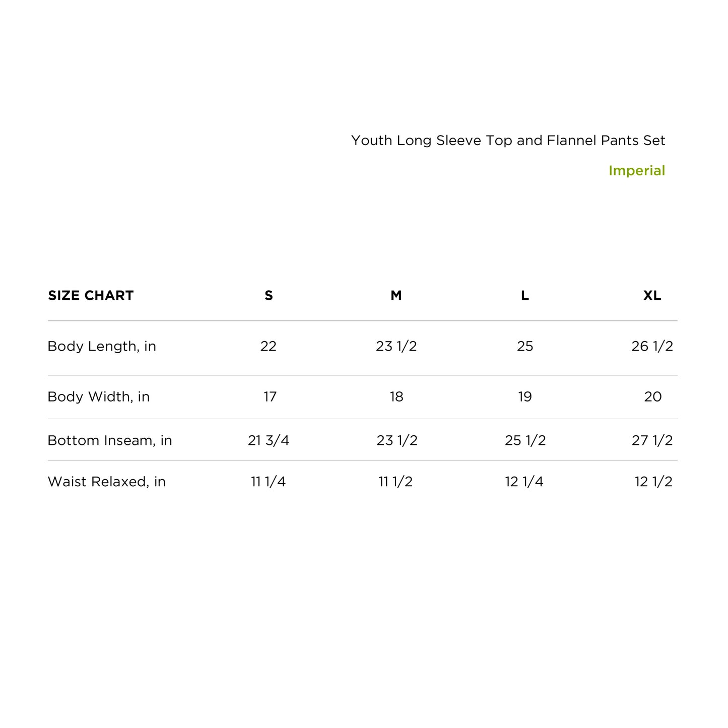The image size is (728, 728).
Task: Click Body Length value 26 1/2 for XL
Action: pos(652,347)
